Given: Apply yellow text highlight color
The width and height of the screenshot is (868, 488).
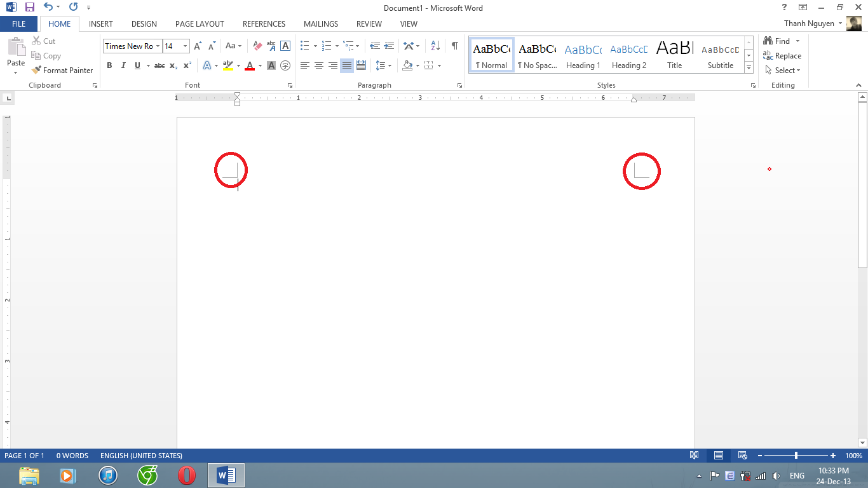Looking at the screenshot, I should (228, 65).
